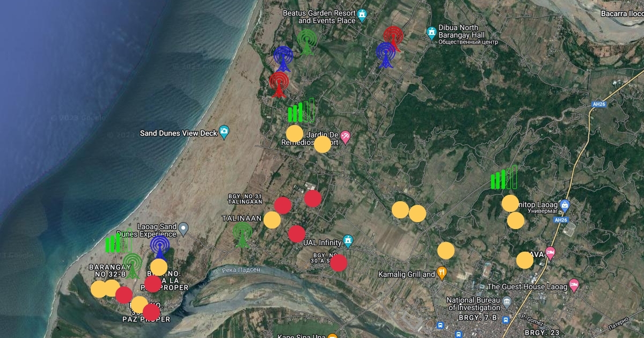Open The Guest House Laoag hotel icon
The width and height of the screenshot is (644, 338).
coord(574,285)
